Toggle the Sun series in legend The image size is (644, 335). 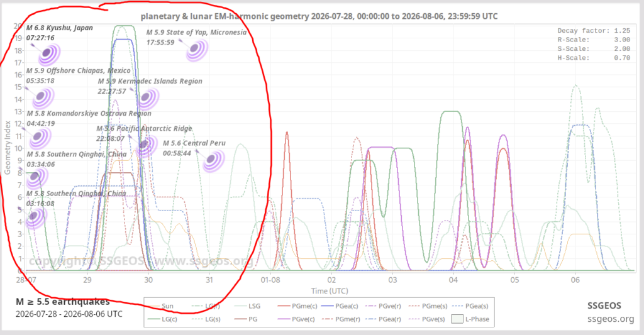(x=162, y=306)
